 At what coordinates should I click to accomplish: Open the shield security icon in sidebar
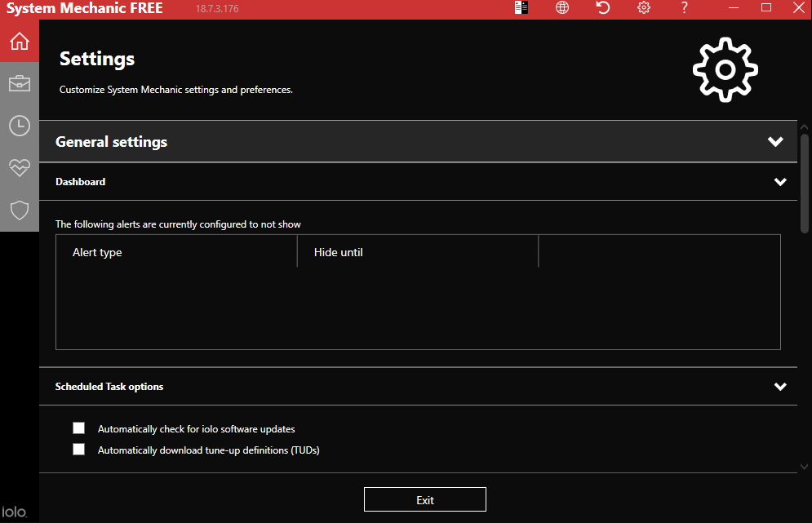(x=20, y=211)
